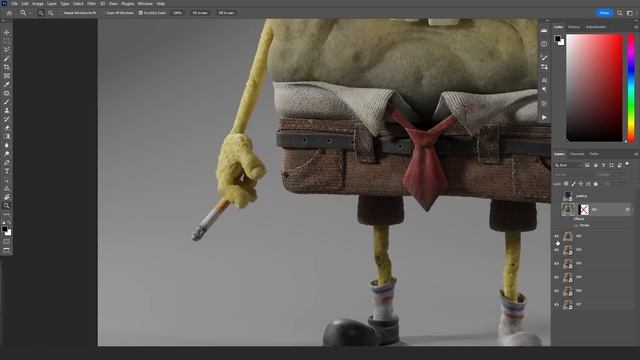Hide the bottom-most visible layer's eye icon

(x=556, y=304)
